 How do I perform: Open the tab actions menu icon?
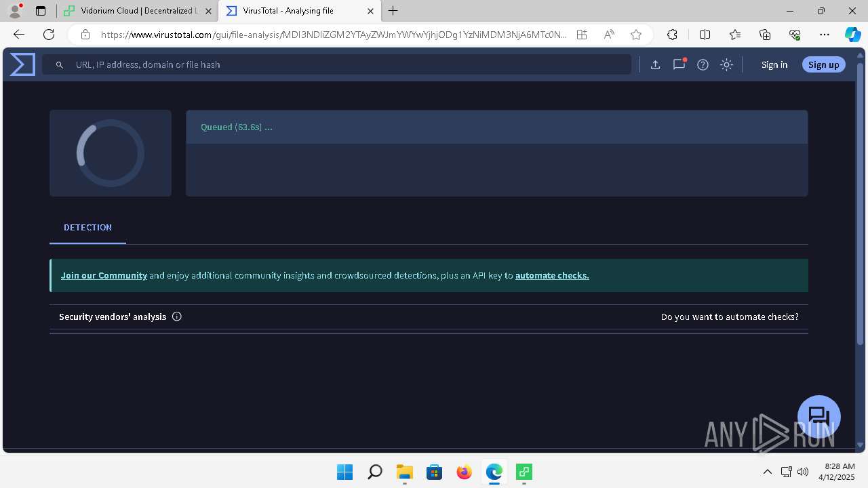coord(41,11)
